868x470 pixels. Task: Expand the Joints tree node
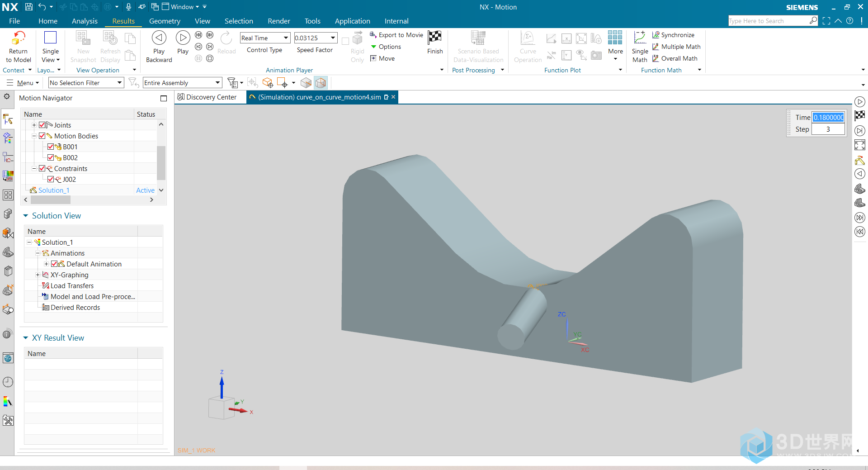click(x=34, y=125)
